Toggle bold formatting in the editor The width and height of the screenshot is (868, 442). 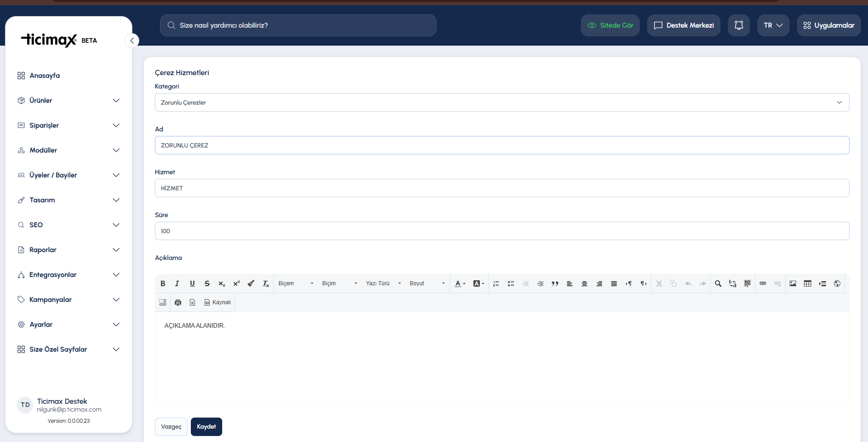tap(163, 283)
